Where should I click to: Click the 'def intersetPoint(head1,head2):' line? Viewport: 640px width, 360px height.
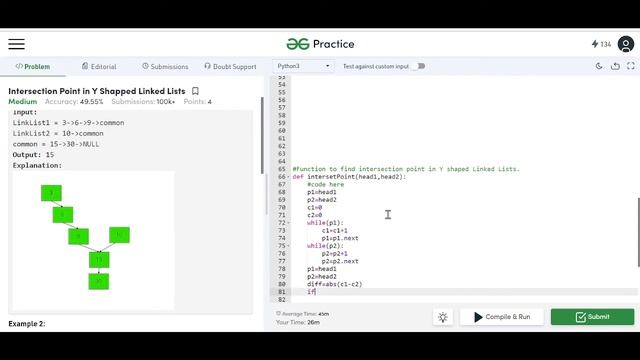349,177
